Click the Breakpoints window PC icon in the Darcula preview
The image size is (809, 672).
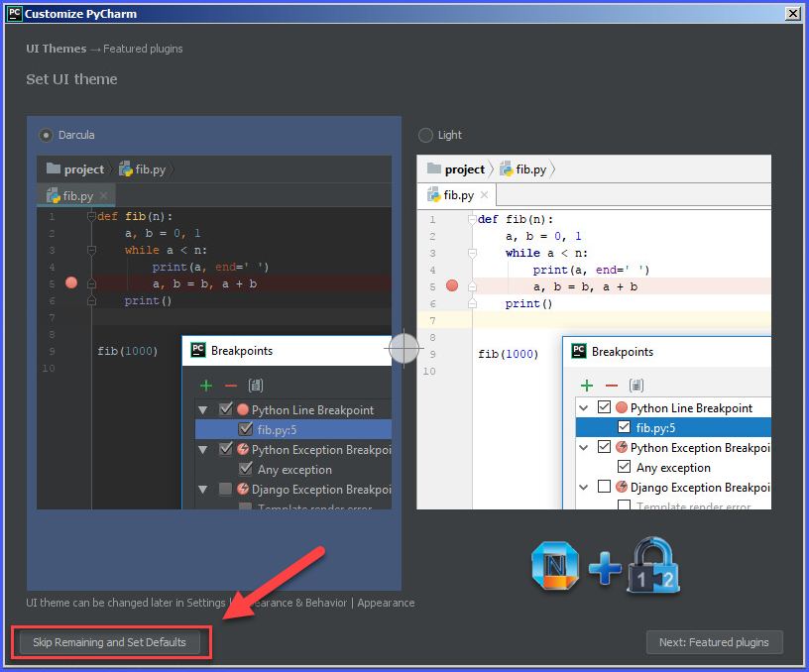[198, 350]
